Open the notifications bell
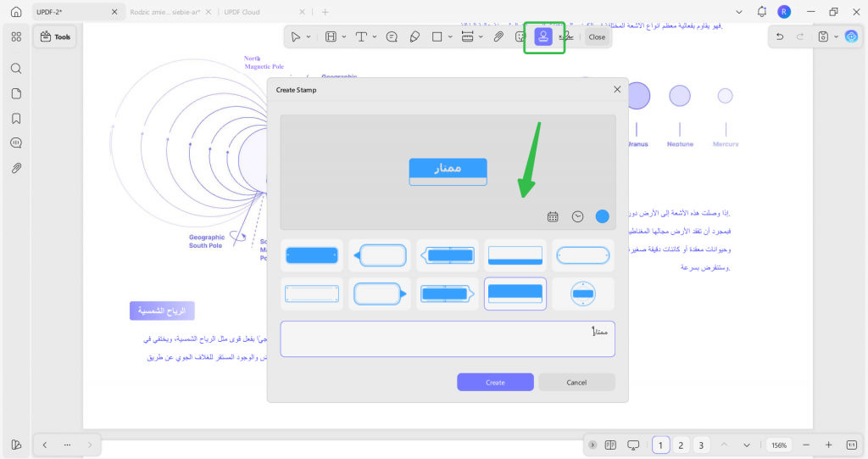This screenshot has height=459, width=868. pyautogui.click(x=762, y=12)
